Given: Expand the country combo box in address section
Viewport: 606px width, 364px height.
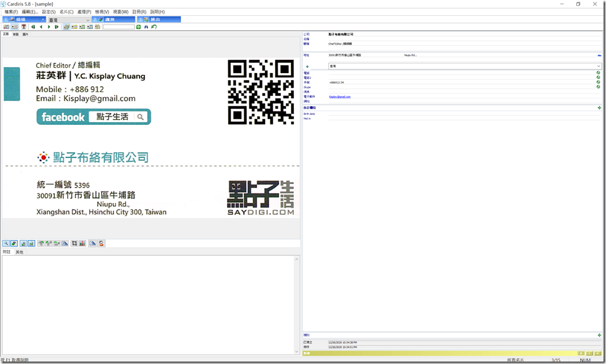Looking at the screenshot, I should coord(598,66).
